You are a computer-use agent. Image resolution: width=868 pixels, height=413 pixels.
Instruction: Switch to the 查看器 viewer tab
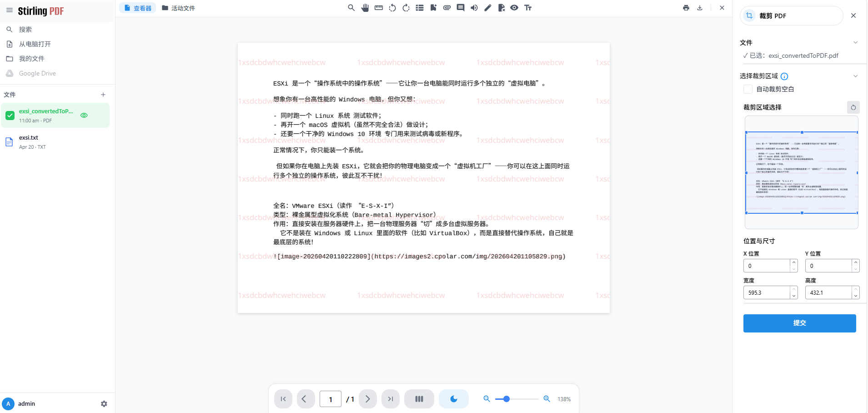pos(138,8)
